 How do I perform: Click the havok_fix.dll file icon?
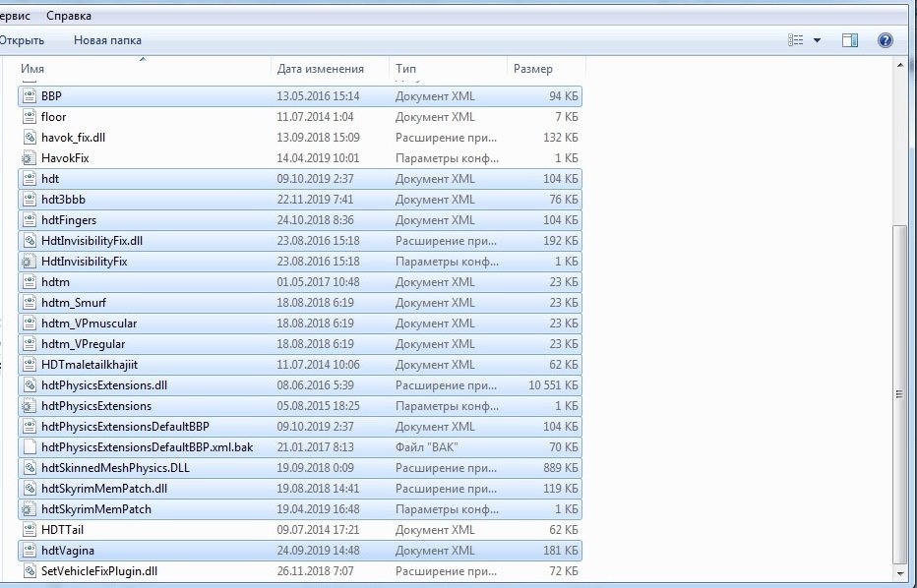[x=30, y=138]
